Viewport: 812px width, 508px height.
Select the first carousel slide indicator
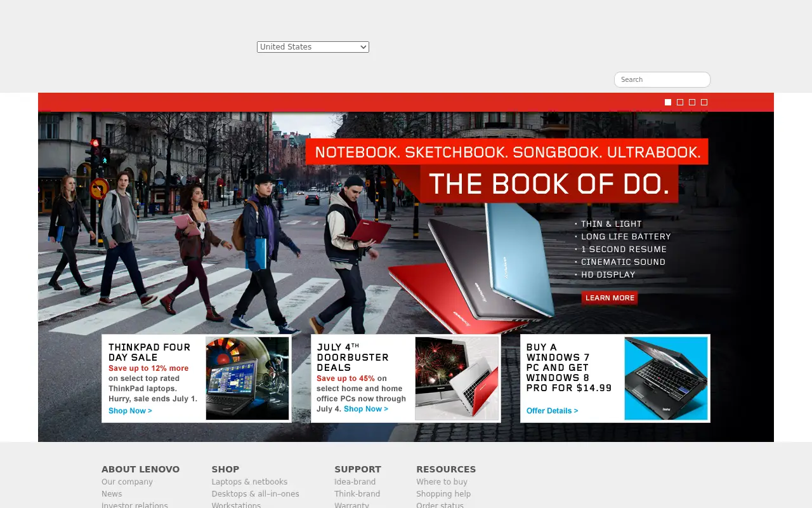tap(668, 102)
